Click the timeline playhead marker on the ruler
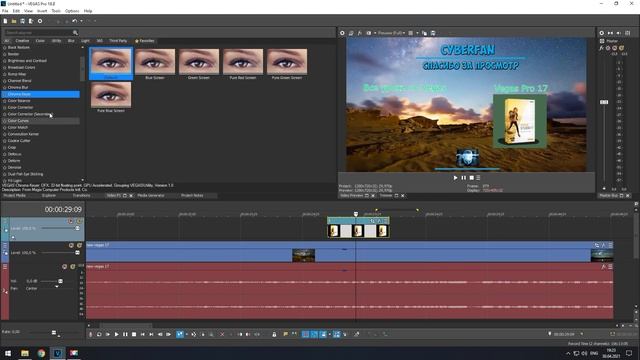640x360 pixels. [x=356, y=214]
